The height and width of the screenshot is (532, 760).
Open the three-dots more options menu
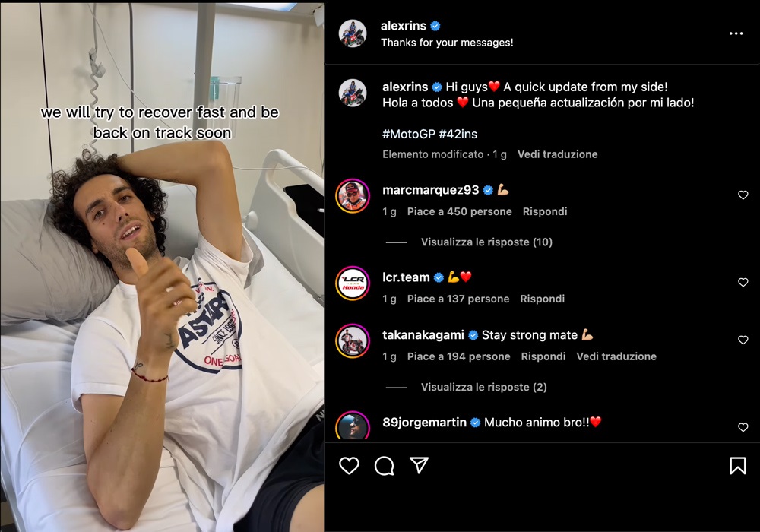(736, 33)
